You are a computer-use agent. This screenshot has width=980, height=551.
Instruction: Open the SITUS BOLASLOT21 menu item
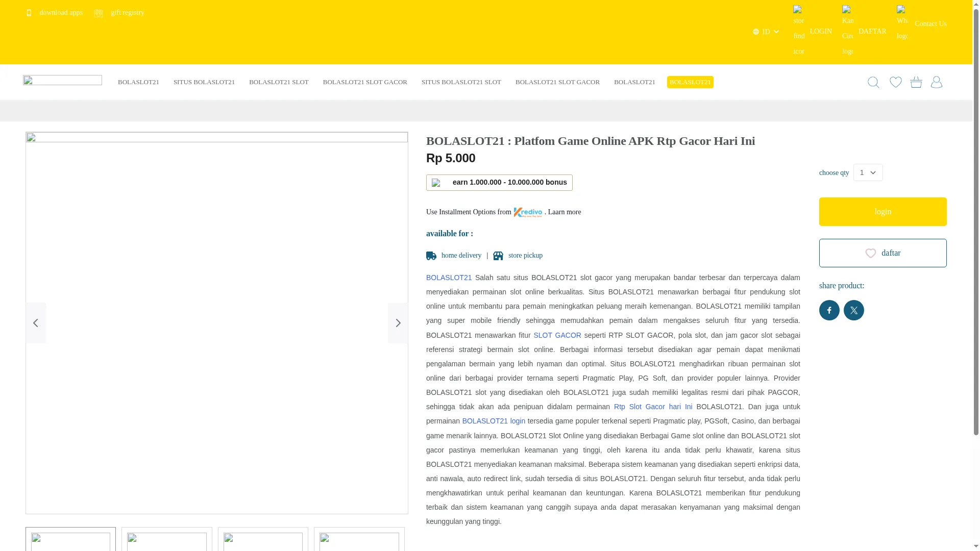click(x=204, y=82)
